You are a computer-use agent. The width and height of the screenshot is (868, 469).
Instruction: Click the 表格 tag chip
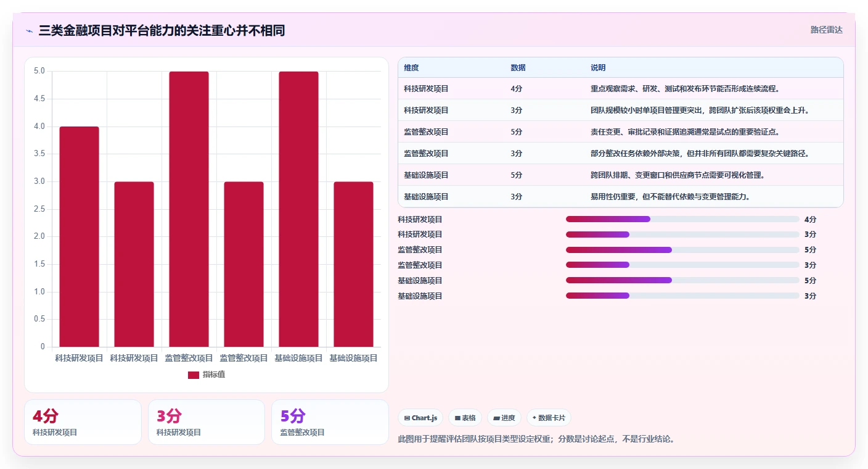click(x=465, y=418)
